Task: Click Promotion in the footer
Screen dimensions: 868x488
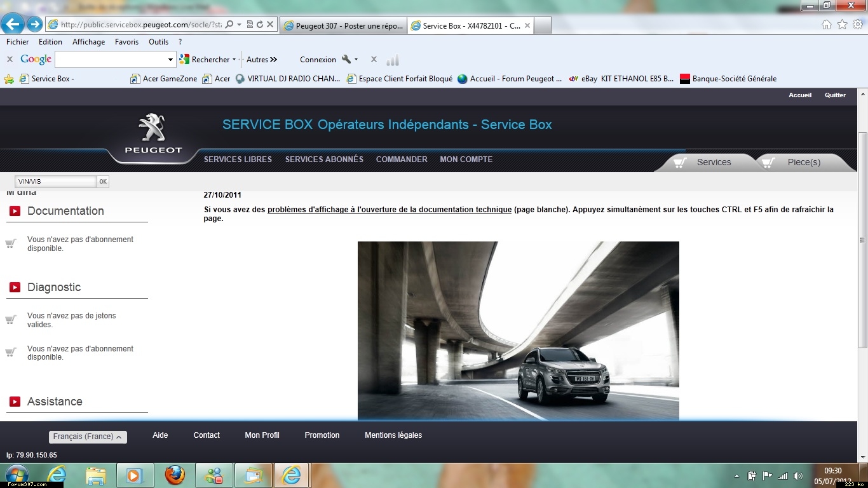Action: tap(322, 435)
